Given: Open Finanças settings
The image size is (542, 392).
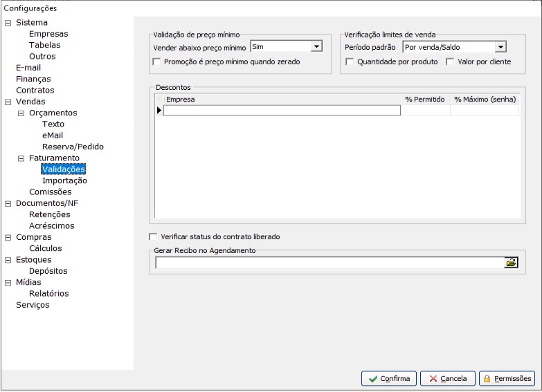Looking at the screenshot, I should coord(33,79).
